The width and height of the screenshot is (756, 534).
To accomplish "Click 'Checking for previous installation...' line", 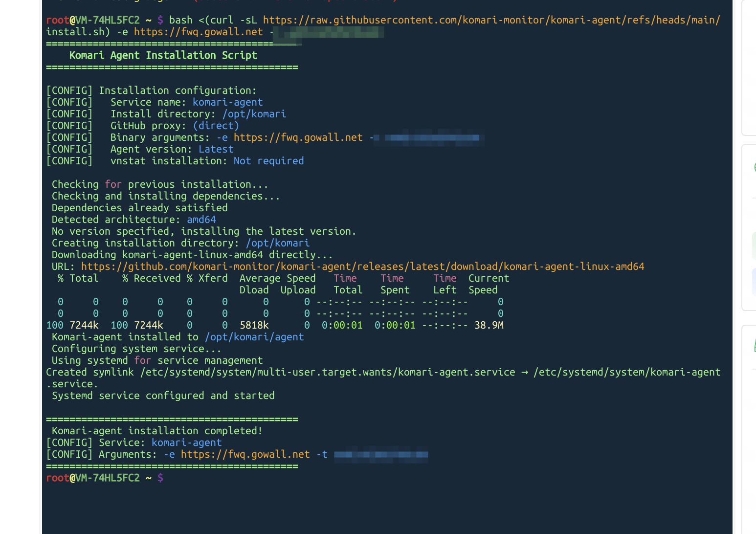I will pos(160,184).
